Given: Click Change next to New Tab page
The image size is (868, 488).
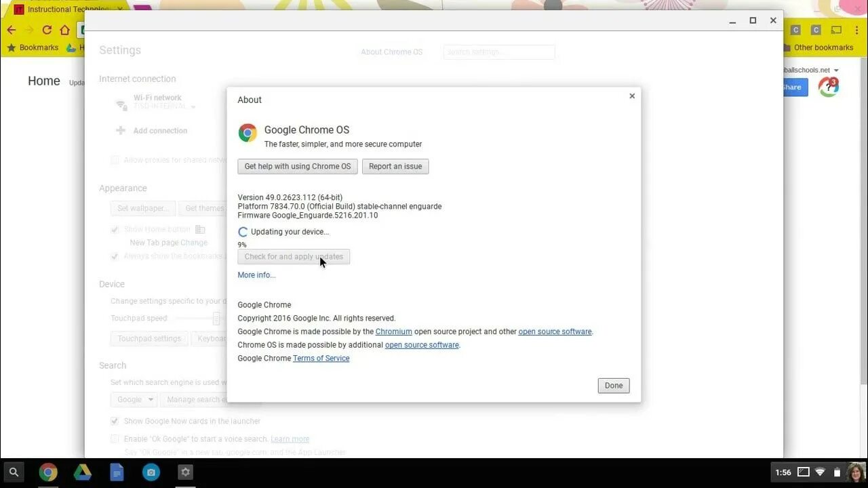Looking at the screenshot, I should coord(194,243).
